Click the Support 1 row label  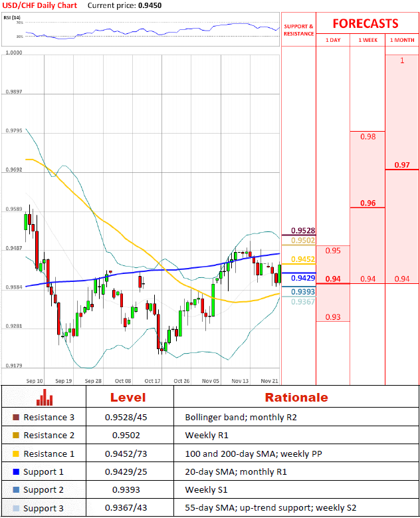(43, 472)
